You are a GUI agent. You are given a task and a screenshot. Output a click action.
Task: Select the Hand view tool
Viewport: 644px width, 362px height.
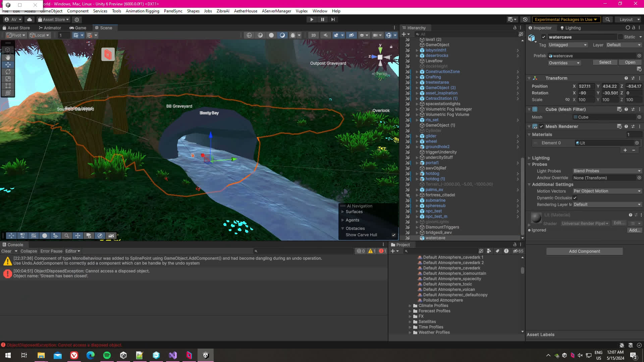(x=8, y=57)
